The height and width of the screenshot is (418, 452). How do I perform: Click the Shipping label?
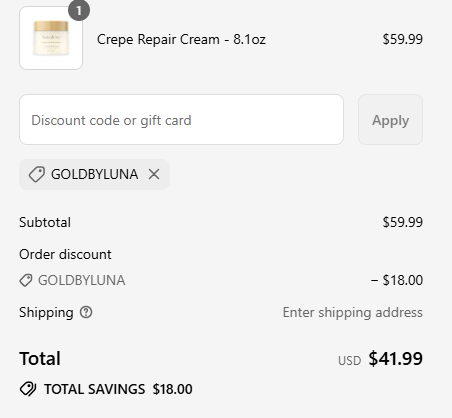pyautogui.click(x=46, y=313)
